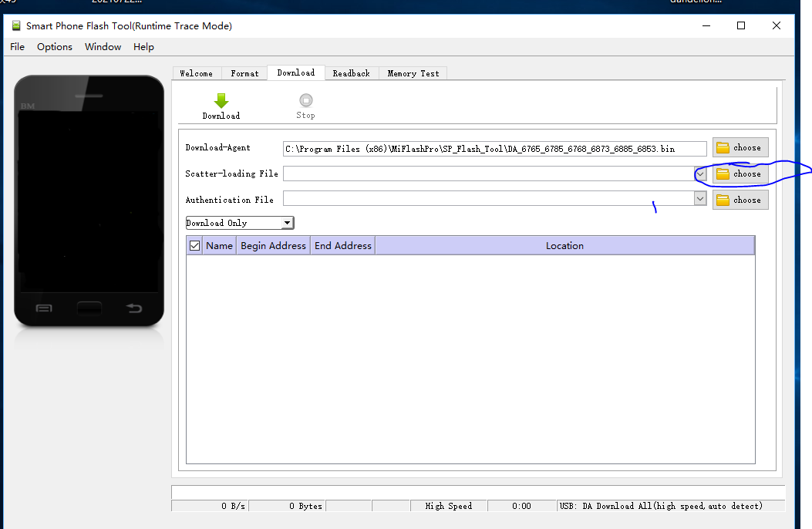This screenshot has height=529, width=812.
Task: Open the File menu
Action: [x=17, y=46]
